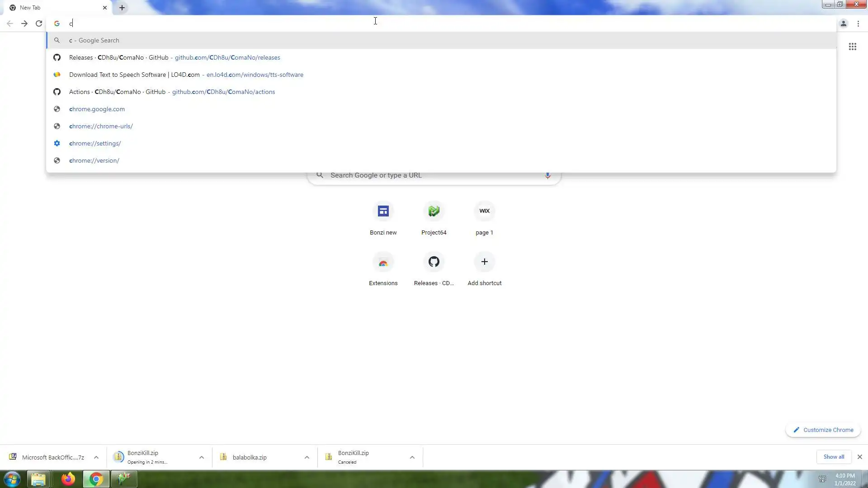Image resolution: width=868 pixels, height=488 pixels.
Task: Open a new tab with plus button
Action: click(x=122, y=8)
